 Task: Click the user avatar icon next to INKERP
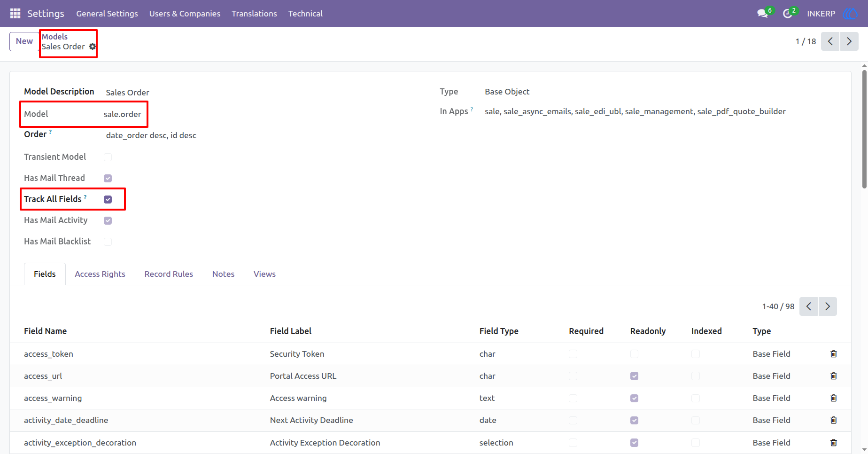[850, 14]
